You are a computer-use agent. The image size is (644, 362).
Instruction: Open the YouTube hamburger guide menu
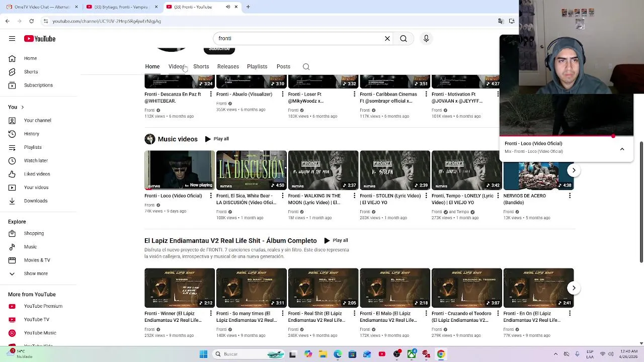(x=12, y=39)
